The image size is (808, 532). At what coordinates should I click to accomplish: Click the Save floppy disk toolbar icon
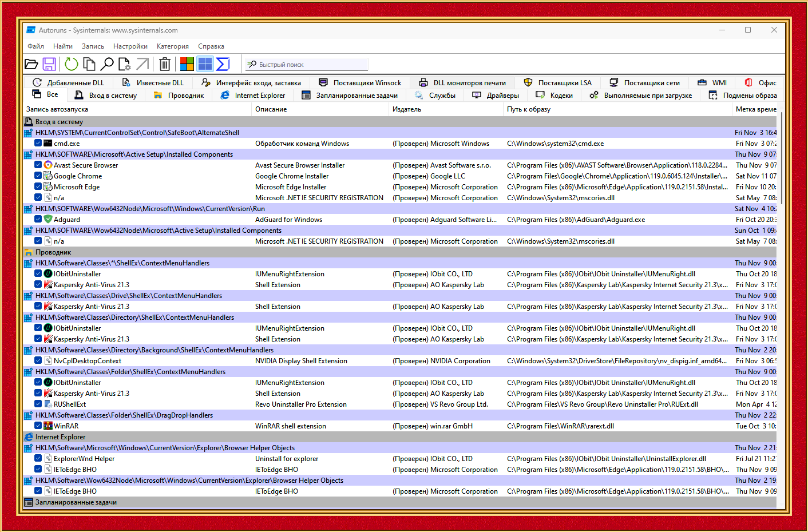pyautogui.click(x=49, y=64)
